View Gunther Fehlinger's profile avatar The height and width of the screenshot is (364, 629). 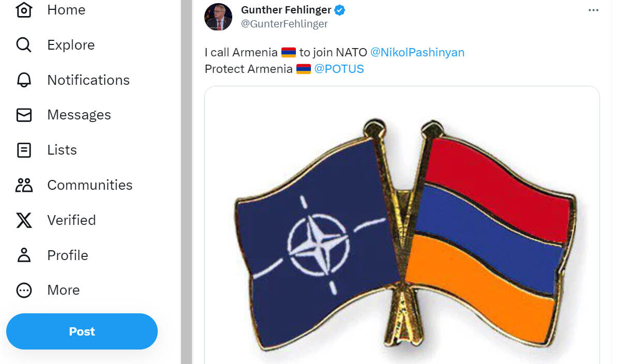[x=218, y=17]
